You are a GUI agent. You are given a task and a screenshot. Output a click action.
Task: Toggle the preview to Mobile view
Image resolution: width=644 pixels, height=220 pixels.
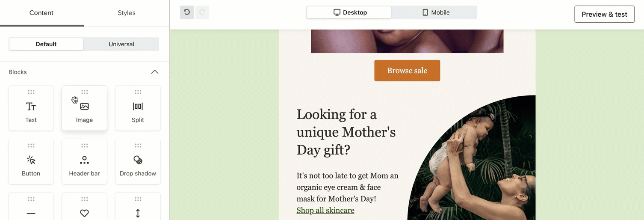coord(435,12)
